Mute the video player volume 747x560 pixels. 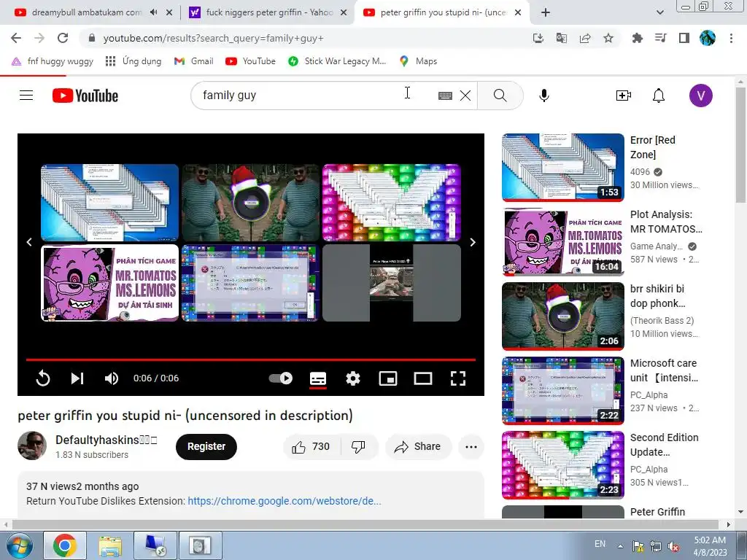pos(112,378)
